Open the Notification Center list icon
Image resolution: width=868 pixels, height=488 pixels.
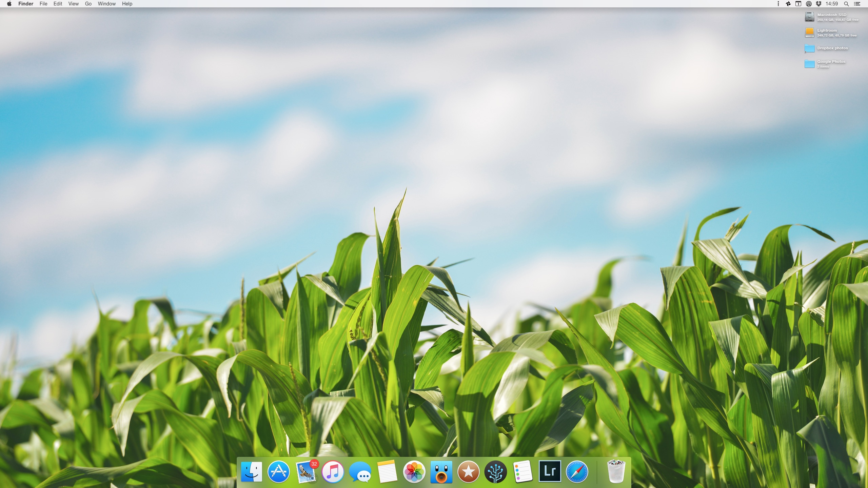pos(857,4)
